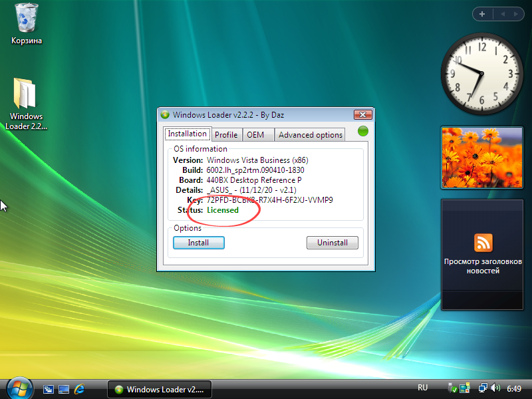The width and height of the screenshot is (532, 399).
Task: Click the Windows Loader title bar icon
Action: tap(165, 114)
